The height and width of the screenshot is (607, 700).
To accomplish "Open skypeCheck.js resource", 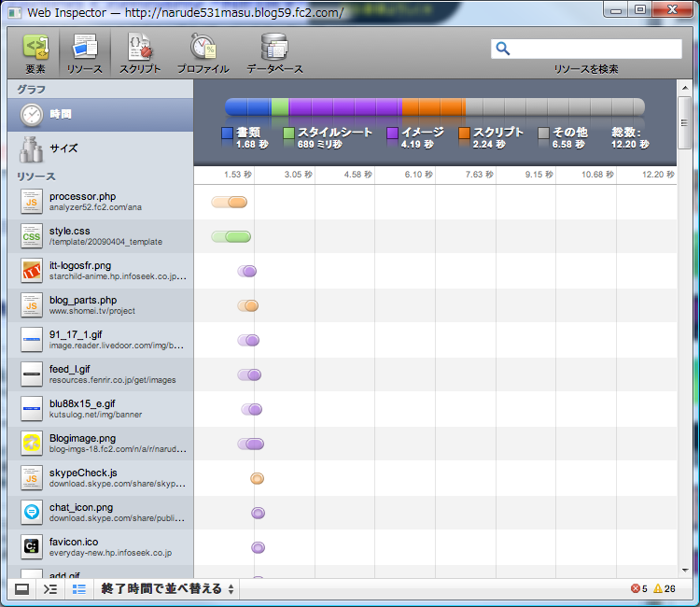I will tap(101, 478).
